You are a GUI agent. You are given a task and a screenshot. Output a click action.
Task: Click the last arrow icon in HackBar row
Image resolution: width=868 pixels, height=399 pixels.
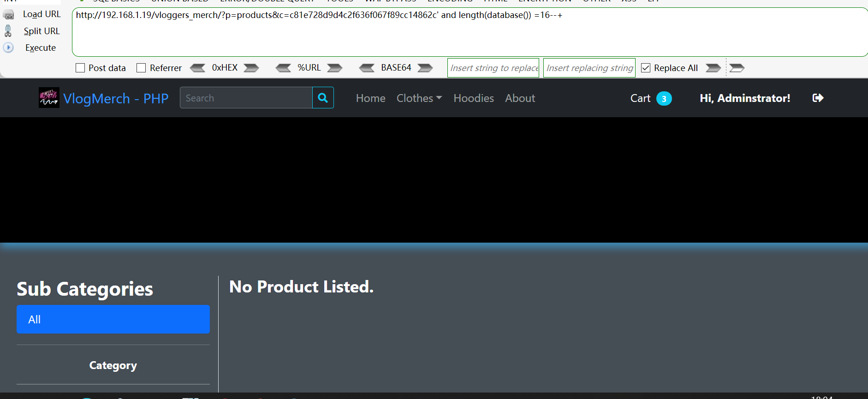click(737, 68)
